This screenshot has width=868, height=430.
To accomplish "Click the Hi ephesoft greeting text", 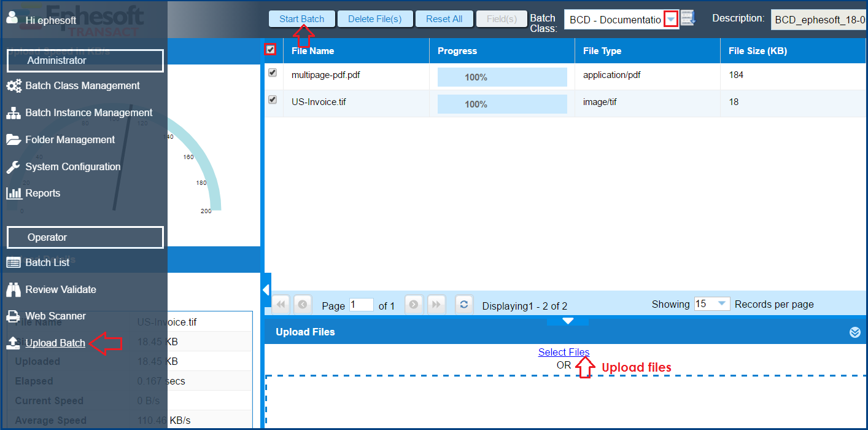I will point(51,20).
